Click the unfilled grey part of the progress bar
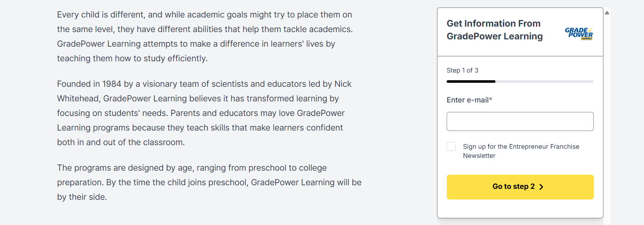Viewport: 644px width, 225px height. [x=544, y=81]
